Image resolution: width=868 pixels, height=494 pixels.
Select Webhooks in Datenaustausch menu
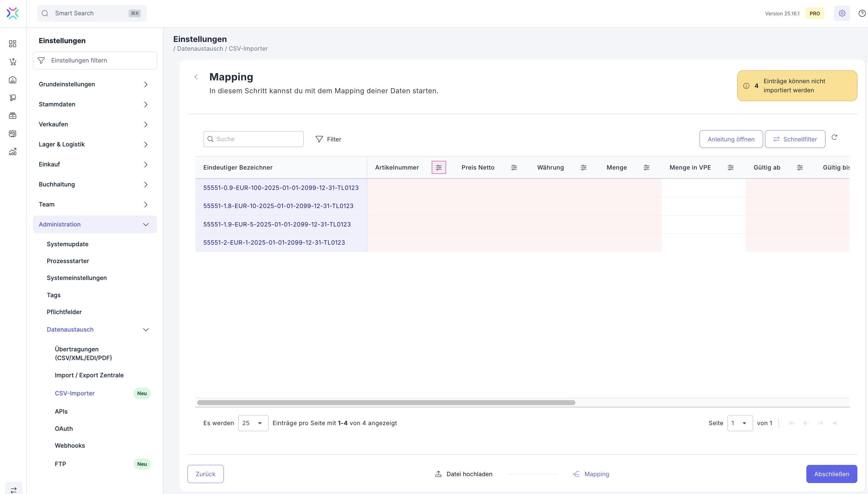click(x=69, y=446)
